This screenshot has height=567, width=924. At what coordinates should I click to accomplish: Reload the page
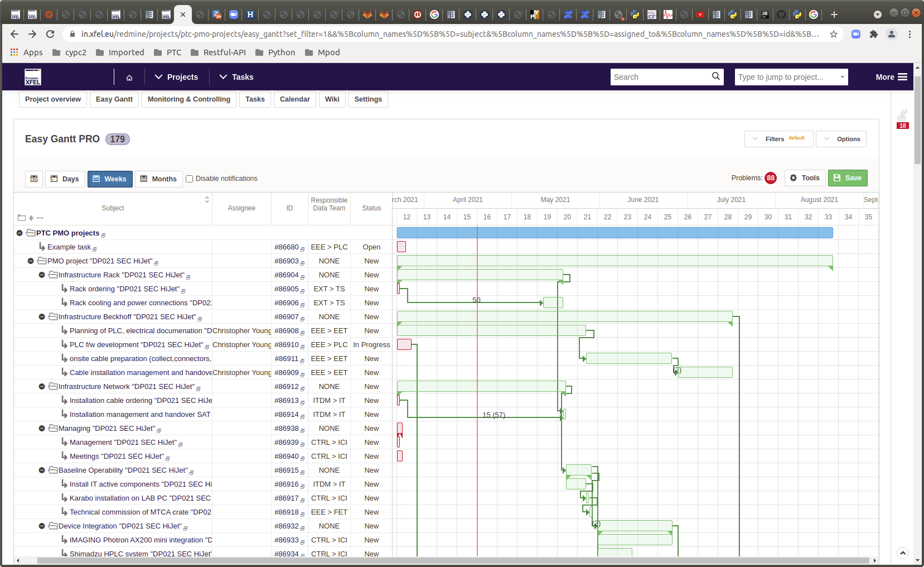[x=50, y=34]
